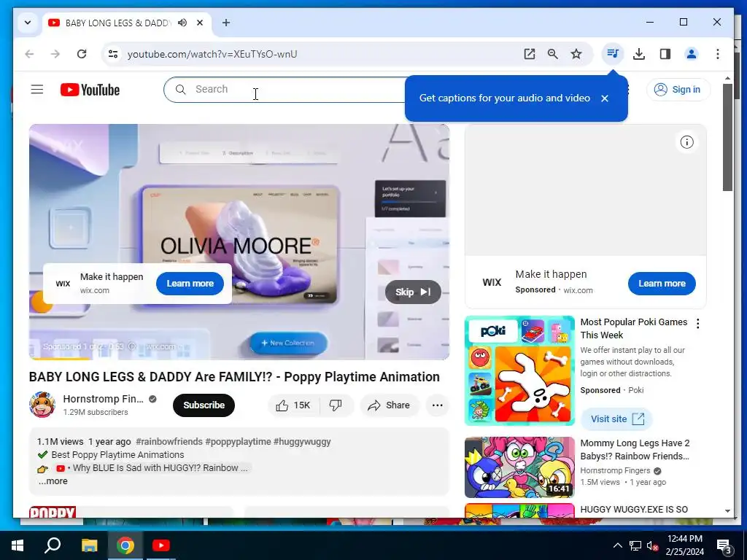This screenshot has height=560, width=747.
Task: Open Windows taskbar search
Action: point(53,545)
